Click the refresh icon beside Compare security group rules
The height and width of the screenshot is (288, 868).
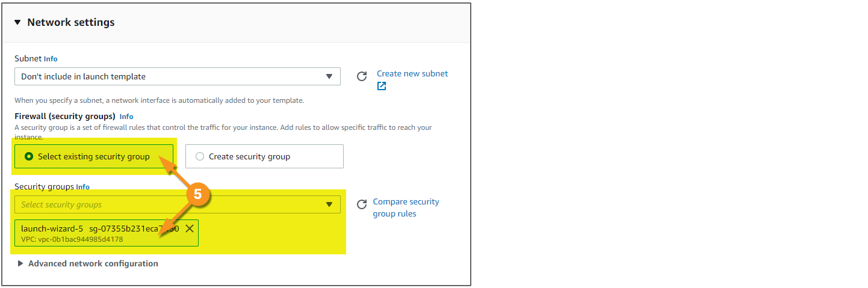362,204
